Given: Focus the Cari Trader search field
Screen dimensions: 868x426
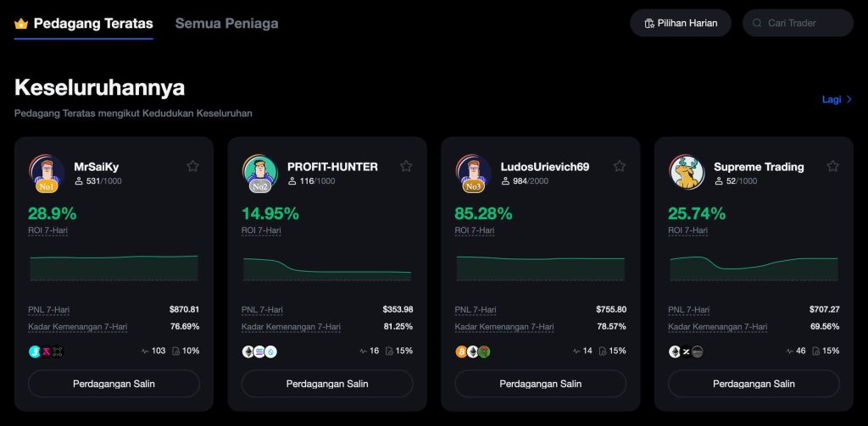Looking at the screenshot, I should pyautogui.click(x=804, y=23).
